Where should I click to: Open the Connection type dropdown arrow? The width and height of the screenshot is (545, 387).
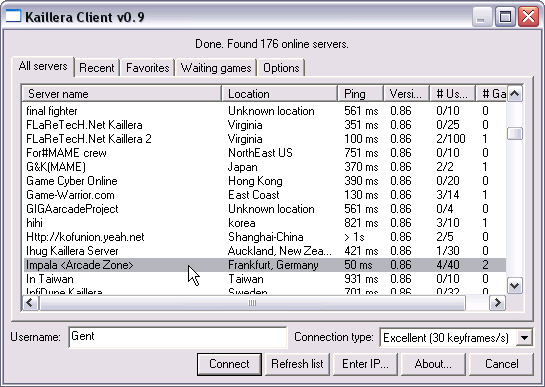[x=524, y=338]
